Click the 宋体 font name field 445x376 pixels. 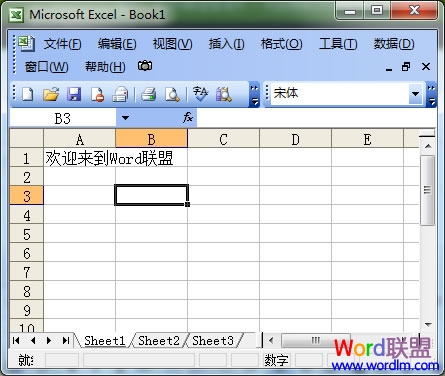point(340,94)
